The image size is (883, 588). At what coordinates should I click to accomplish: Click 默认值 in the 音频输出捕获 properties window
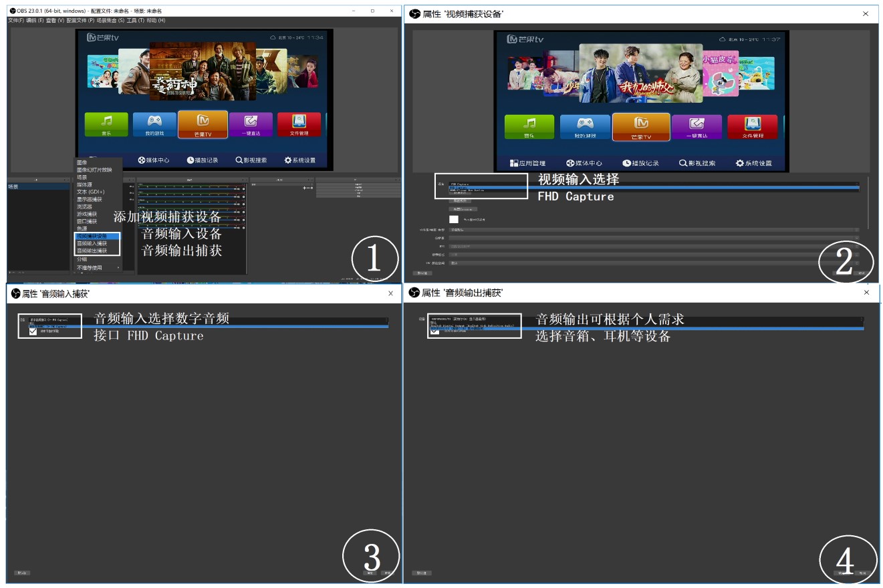coord(422,573)
